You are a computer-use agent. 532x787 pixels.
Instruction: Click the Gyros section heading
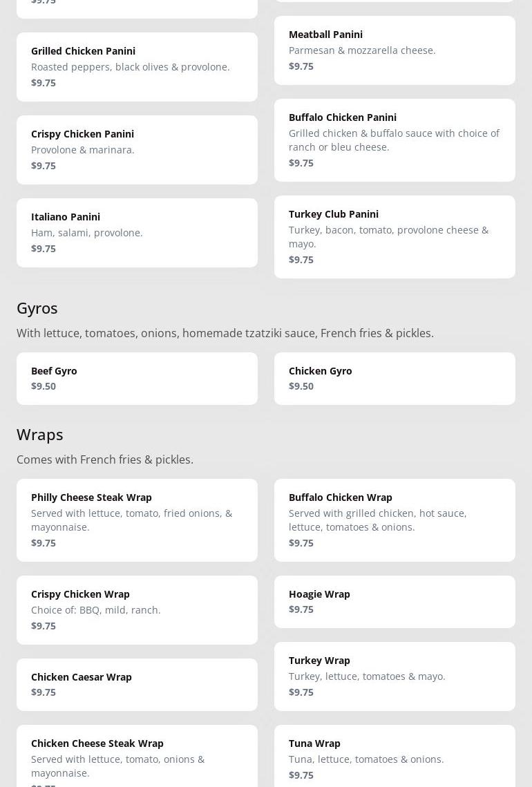(x=37, y=307)
